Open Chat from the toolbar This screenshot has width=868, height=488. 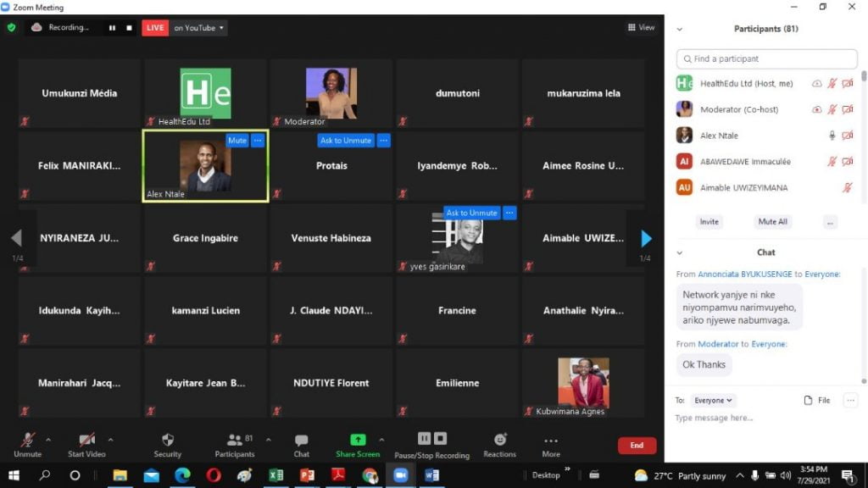301,445
